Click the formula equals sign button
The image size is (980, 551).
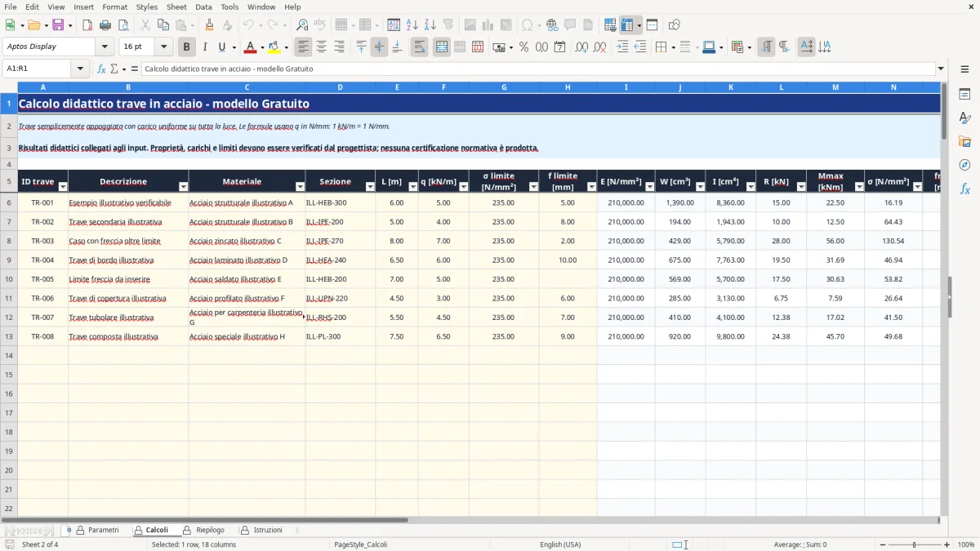pyautogui.click(x=135, y=69)
